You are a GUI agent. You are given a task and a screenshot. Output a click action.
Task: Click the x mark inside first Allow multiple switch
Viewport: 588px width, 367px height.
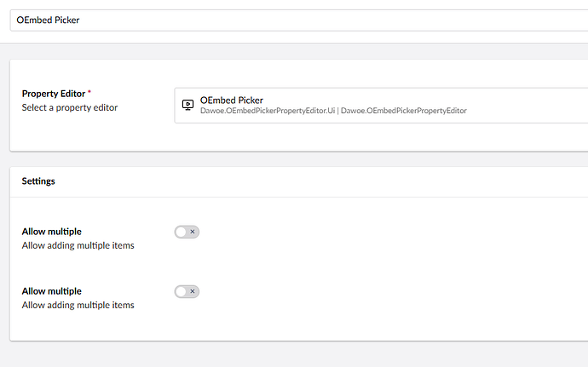193,232
